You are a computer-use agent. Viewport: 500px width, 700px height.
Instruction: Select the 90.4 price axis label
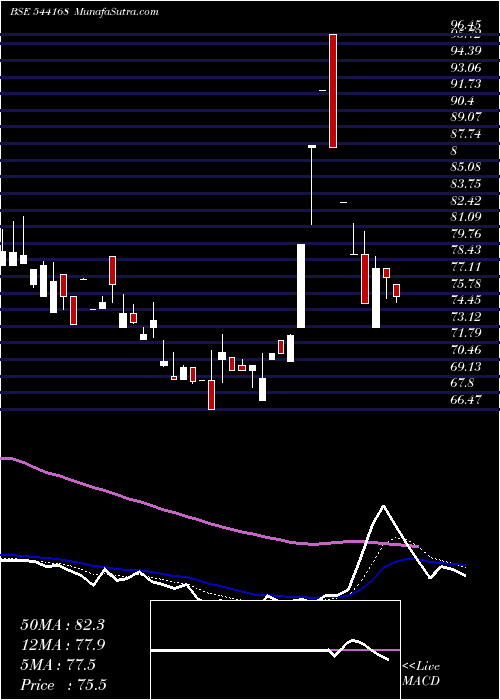[462, 101]
